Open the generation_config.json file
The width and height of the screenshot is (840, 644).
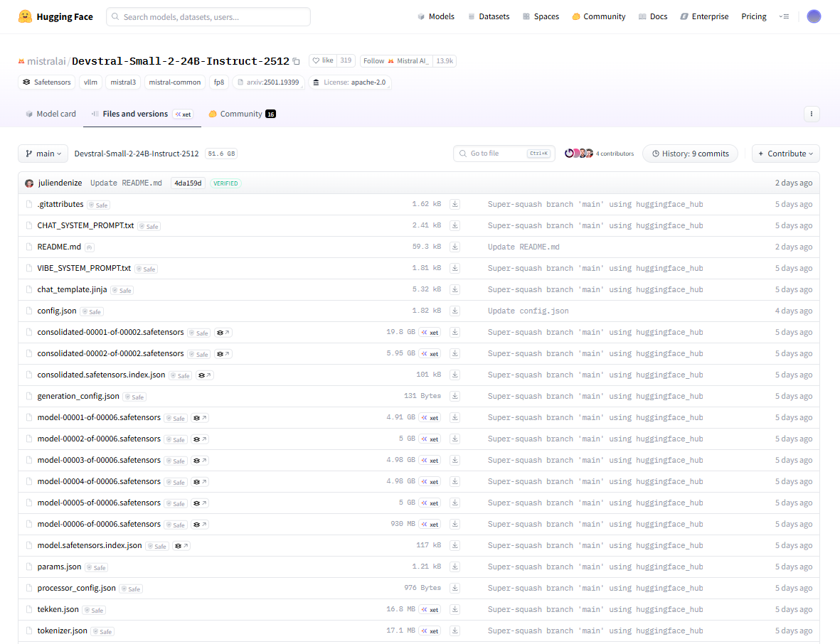click(x=78, y=396)
